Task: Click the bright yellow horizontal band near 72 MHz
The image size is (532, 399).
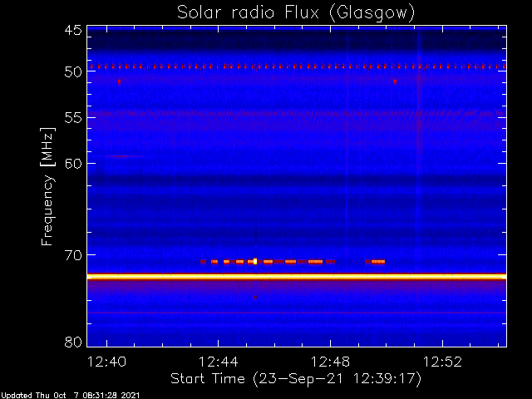Action: 297,277
